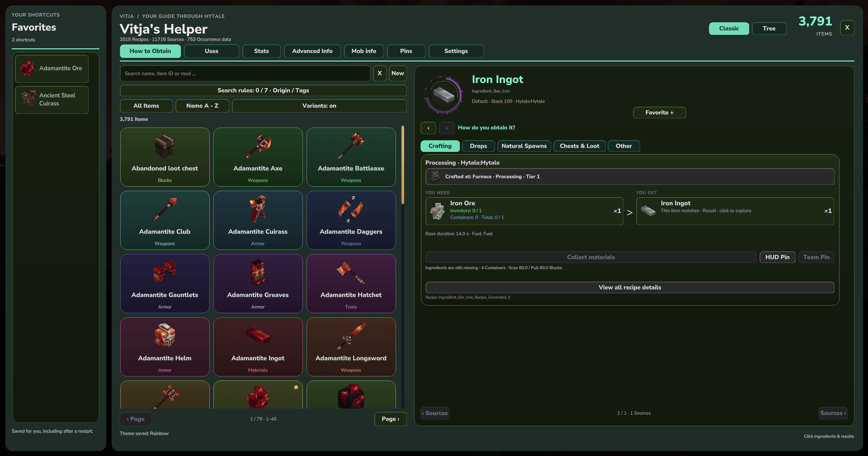
Task: Click the Iron Ore ingredient icon
Action: coord(437,211)
